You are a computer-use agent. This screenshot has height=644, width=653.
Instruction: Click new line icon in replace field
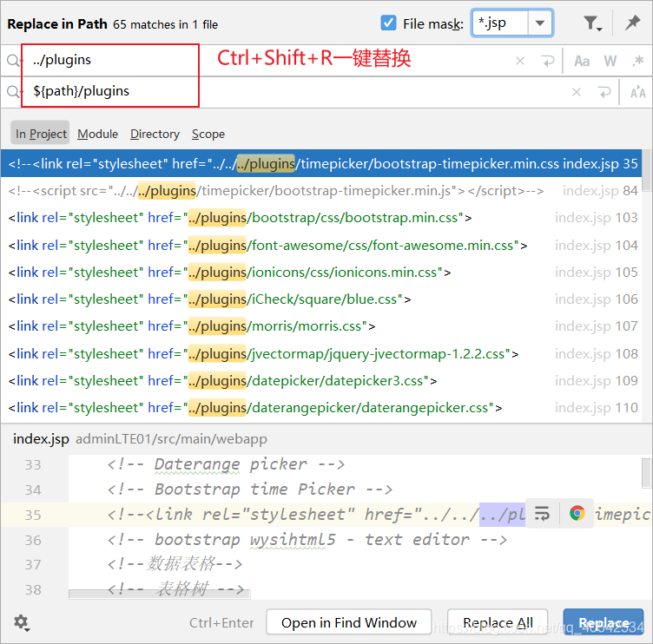604,92
